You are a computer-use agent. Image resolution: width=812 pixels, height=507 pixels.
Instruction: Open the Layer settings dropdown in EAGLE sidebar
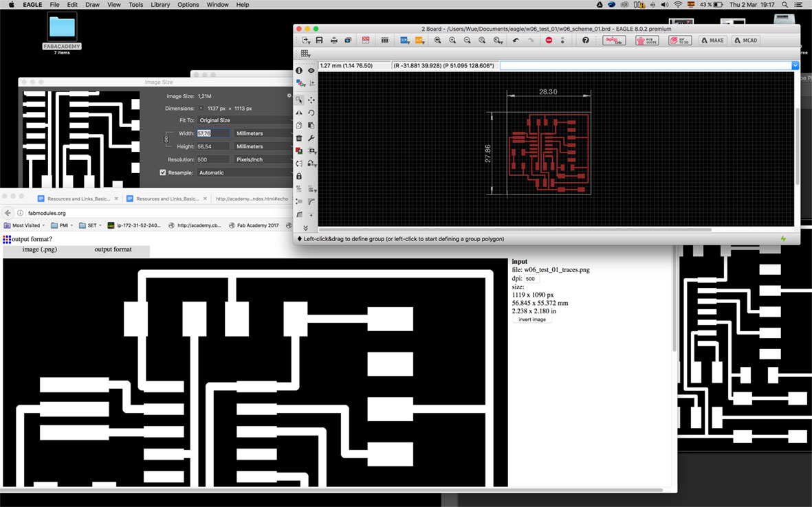click(300, 83)
